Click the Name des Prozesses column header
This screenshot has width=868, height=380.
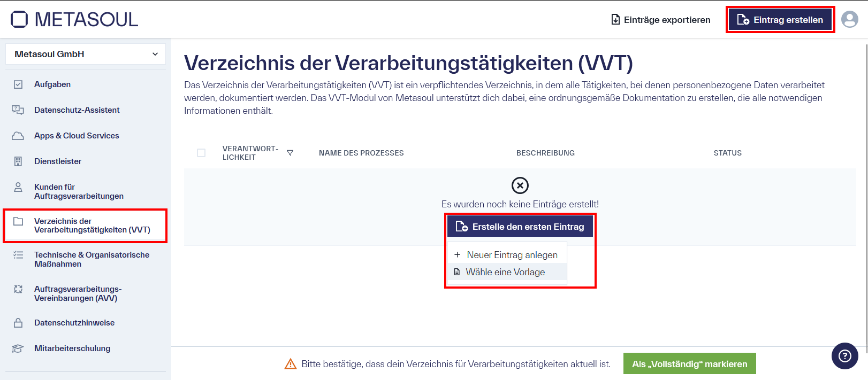tap(361, 153)
